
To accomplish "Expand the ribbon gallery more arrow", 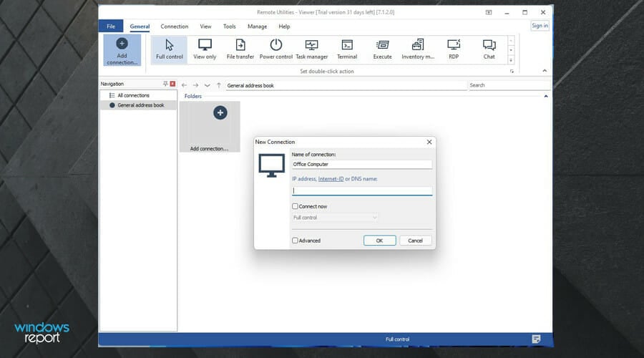I will point(511,60).
